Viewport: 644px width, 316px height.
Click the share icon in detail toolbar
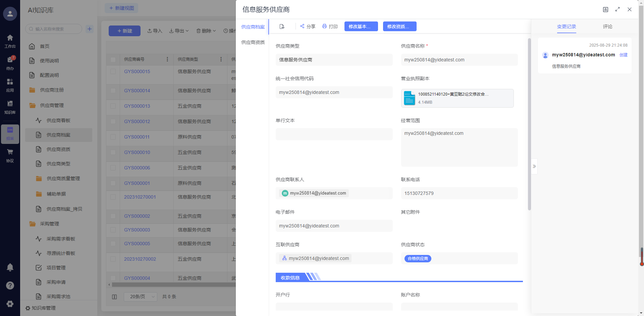[x=302, y=26]
